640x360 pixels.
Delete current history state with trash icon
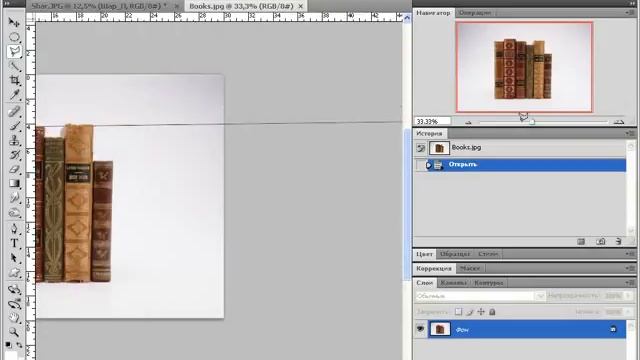tap(619, 242)
